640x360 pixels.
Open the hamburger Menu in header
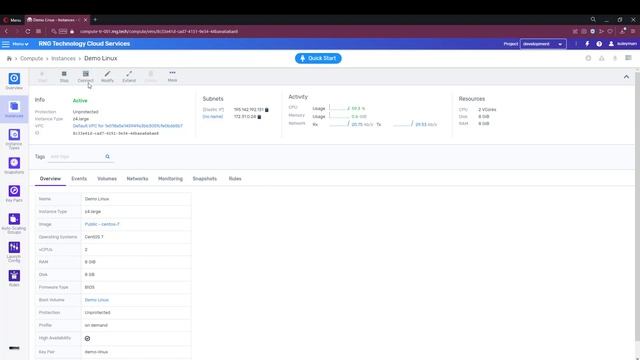(15, 44)
